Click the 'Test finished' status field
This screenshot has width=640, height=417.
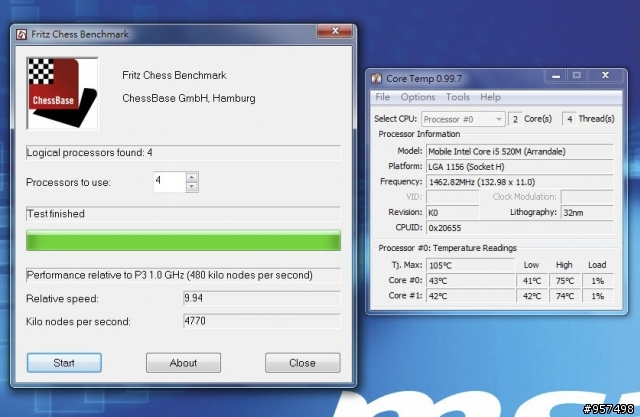click(x=183, y=214)
